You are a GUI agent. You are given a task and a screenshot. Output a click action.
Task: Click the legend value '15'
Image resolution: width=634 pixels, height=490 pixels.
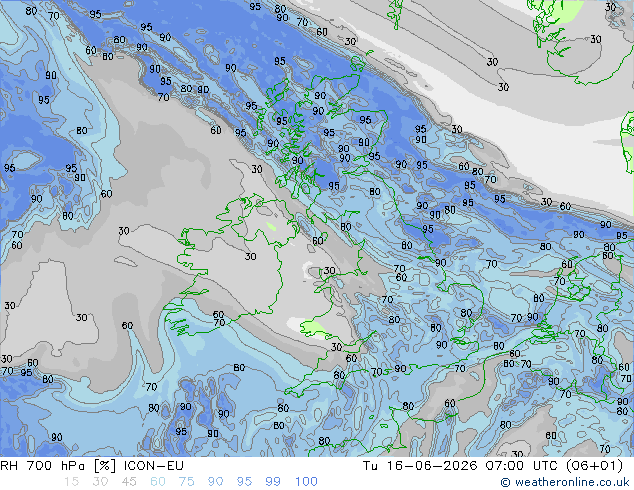point(71,482)
